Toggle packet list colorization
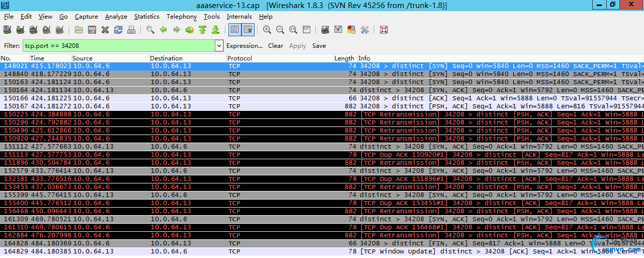The width and height of the screenshot is (644, 258). pyautogui.click(x=234, y=30)
